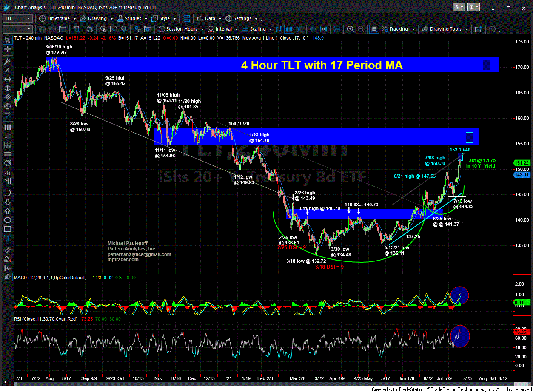Expand the Studies dropdown arrow
This screenshot has height=392, width=533.
pyautogui.click(x=146, y=19)
